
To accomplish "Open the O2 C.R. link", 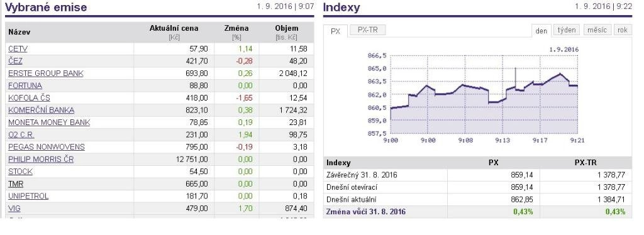I will point(21,135).
